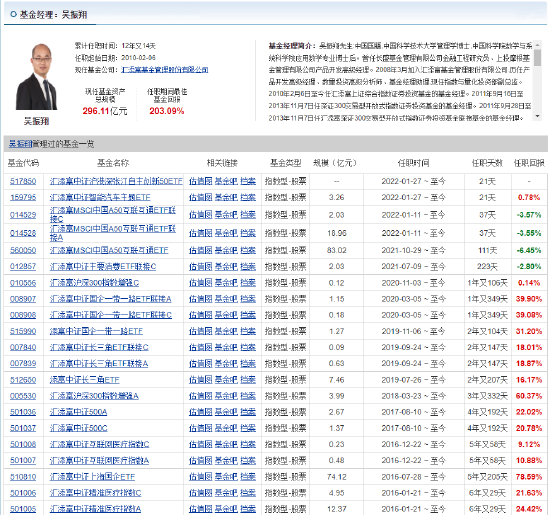
Task: Open fund code 515990 link
Action: [x=23, y=332]
